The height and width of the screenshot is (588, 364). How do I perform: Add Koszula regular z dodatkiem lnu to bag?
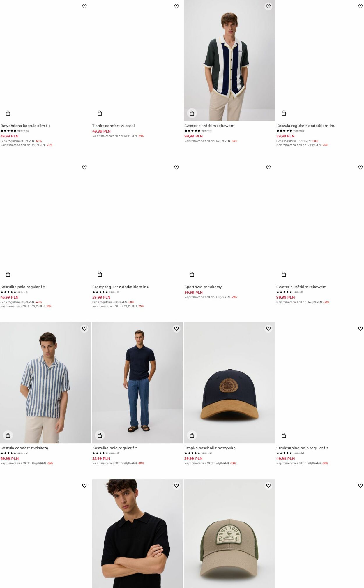click(x=284, y=113)
